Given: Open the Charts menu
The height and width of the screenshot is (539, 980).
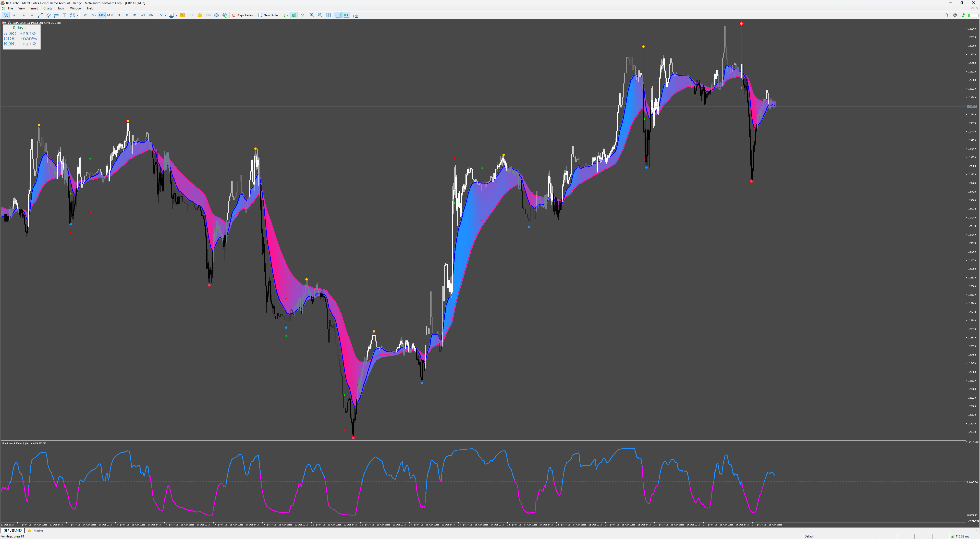Looking at the screenshot, I should (x=47, y=8).
